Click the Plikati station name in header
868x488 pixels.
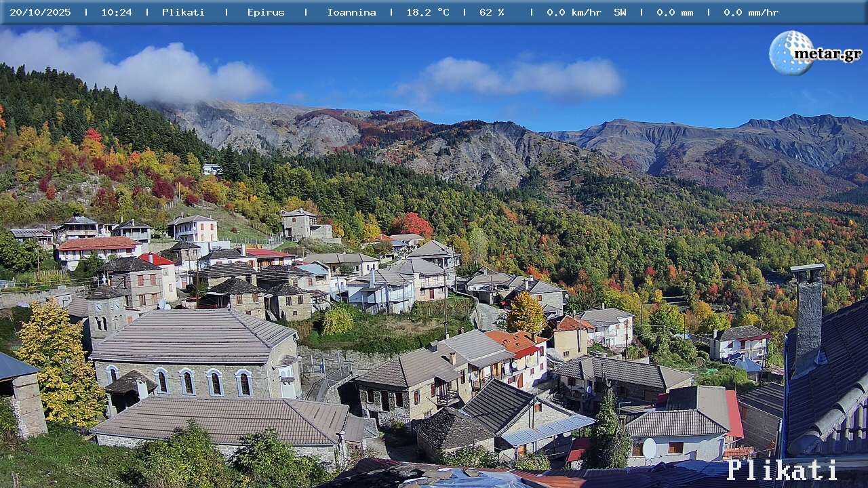tap(183, 12)
